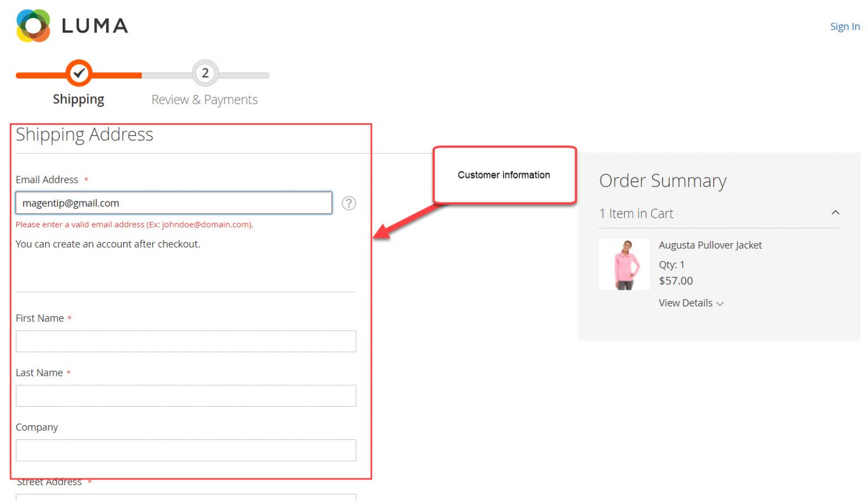Image resolution: width=868 pixels, height=501 pixels.
Task: Click the Shipping step checkmark icon
Action: (79, 73)
